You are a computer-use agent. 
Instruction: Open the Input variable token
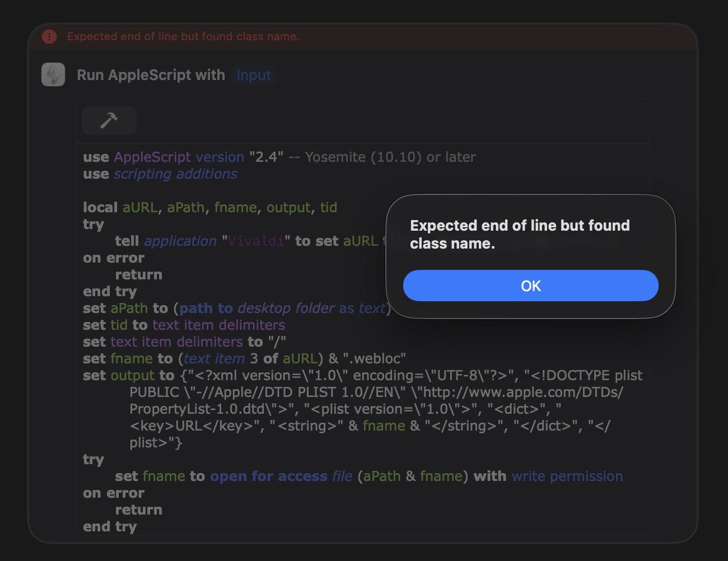pos(254,75)
